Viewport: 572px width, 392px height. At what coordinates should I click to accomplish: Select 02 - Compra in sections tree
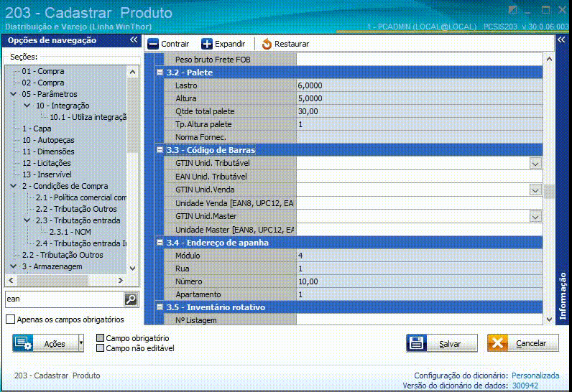tap(42, 83)
